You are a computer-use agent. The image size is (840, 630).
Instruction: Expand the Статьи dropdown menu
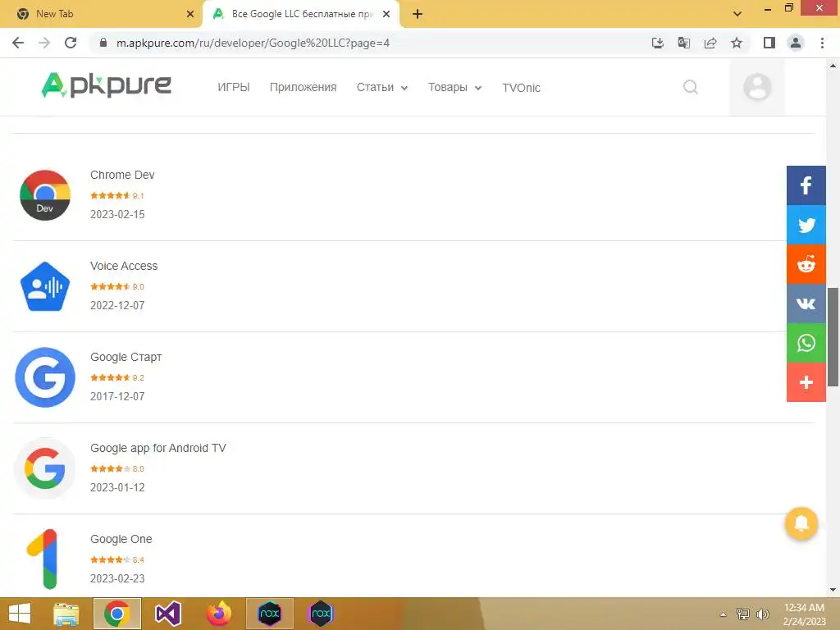coord(382,87)
